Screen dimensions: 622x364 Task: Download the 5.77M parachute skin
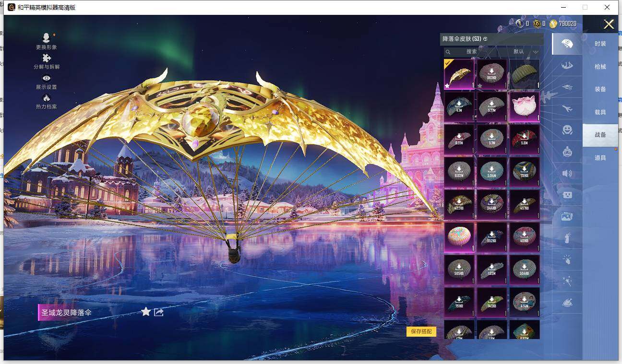pyautogui.click(x=491, y=106)
